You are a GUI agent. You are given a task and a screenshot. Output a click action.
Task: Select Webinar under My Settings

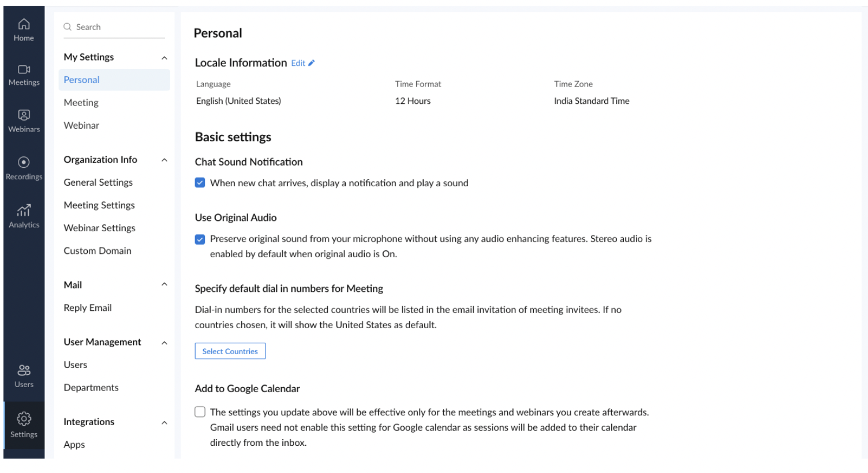[81, 125]
